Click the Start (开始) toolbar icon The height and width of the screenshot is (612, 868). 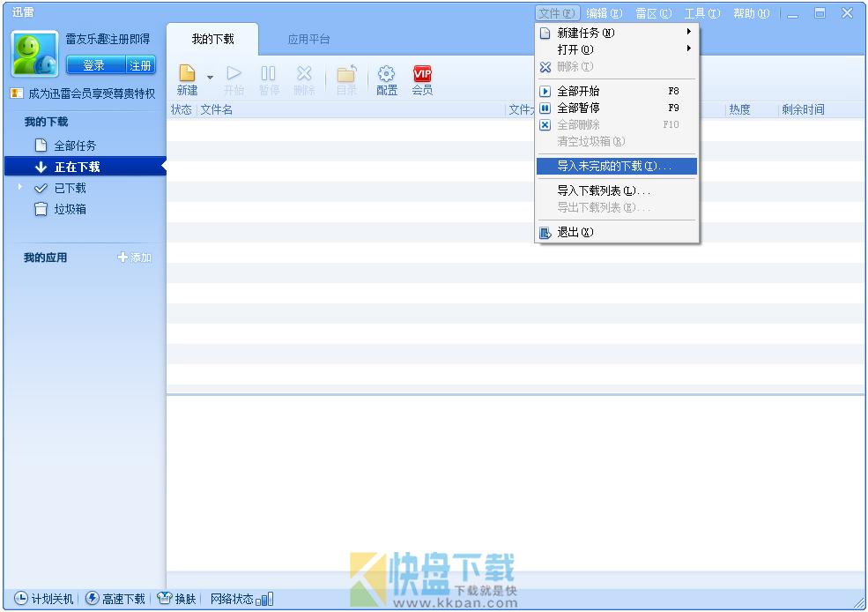[x=234, y=80]
